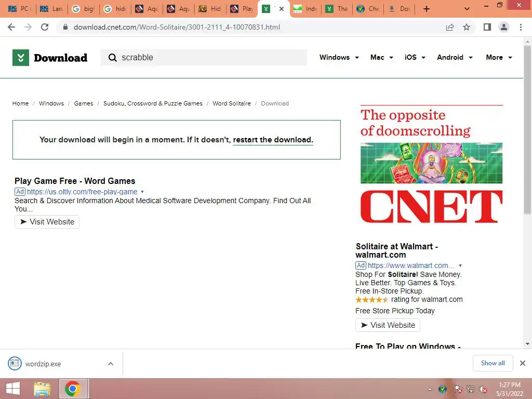Open Word Solitaire breadcrumb
The image size is (532, 399).
[x=232, y=103]
